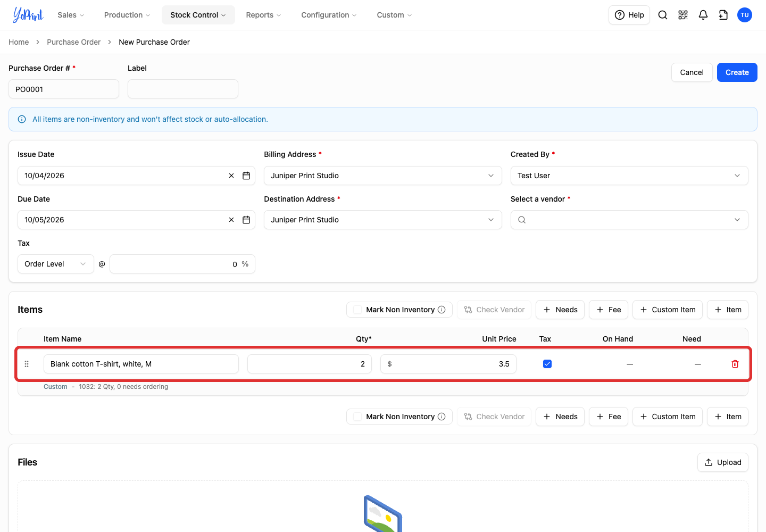This screenshot has width=766, height=532.
Task: Toggle the bottom Mark Non Inventory checkbox
Action: point(357,417)
